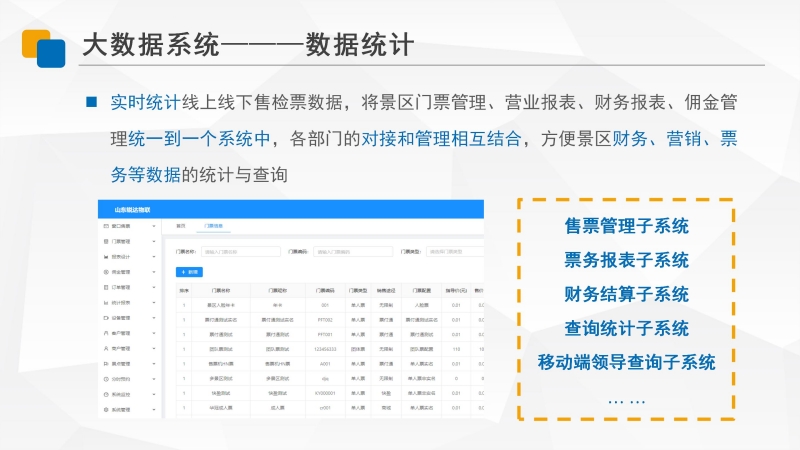Screen dimensions: 800x450
Task: Open the 门票类型 select dropdown
Action: coord(455,252)
